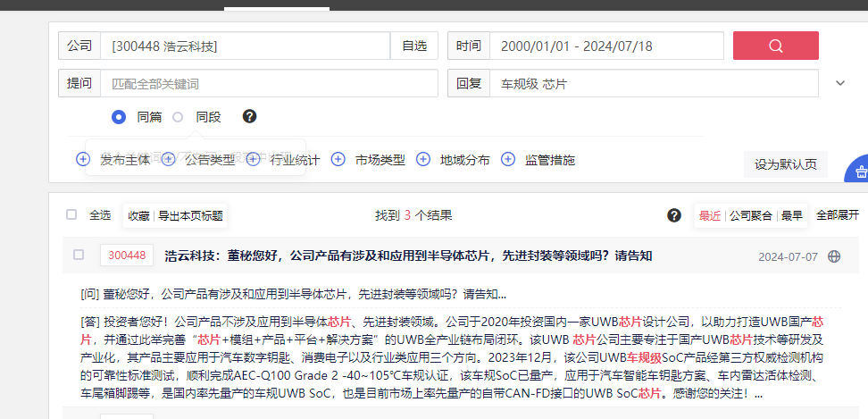Click the company field with 300448 浩云科技

[246, 46]
